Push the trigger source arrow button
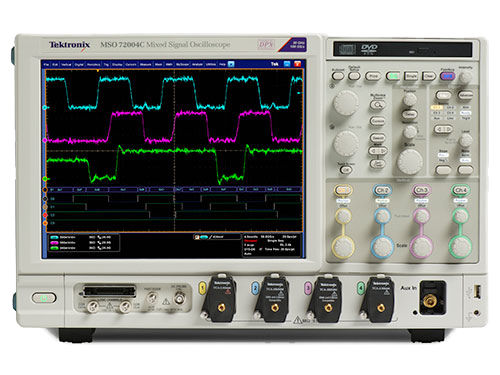This screenshot has height=375, width=500. coord(443,129)
